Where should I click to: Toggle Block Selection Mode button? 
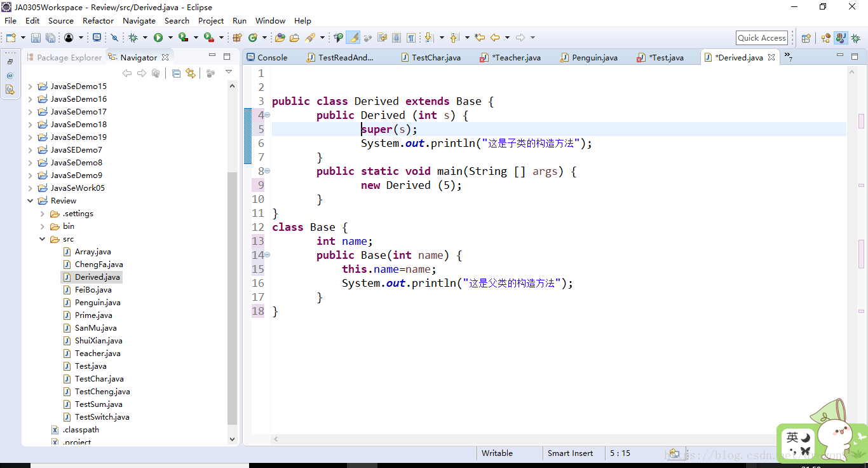(x=397, y=38)
